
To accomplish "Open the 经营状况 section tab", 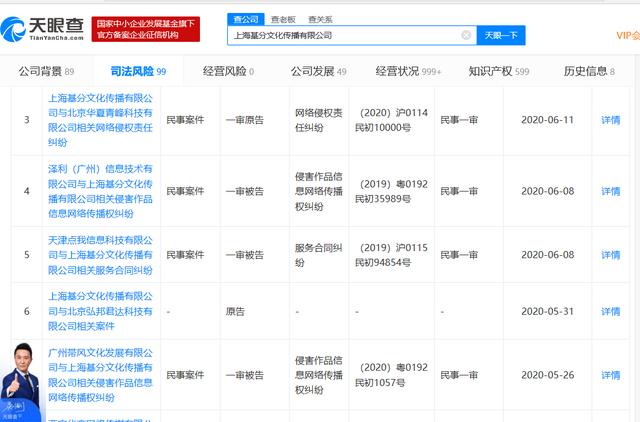I will tap(408, 71).
